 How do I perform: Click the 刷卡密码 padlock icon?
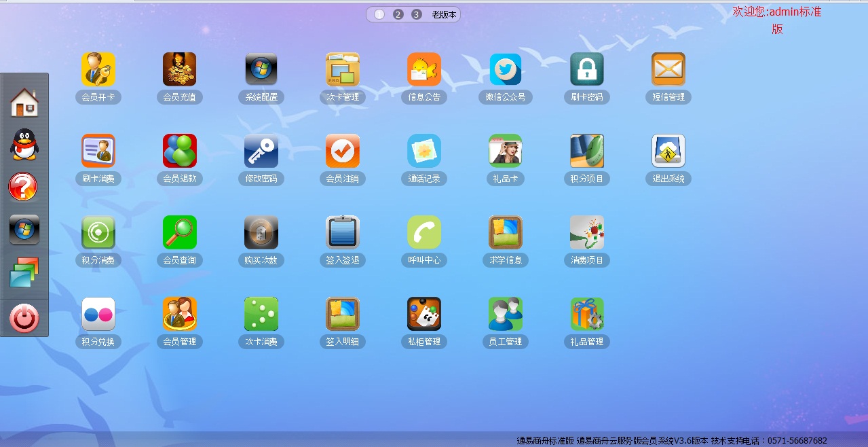click(x=587, y=69)
